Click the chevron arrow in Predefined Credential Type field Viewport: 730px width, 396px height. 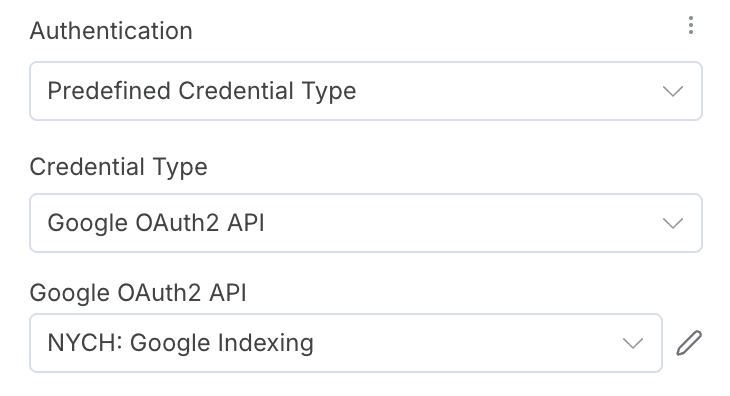(x=673, y=91)
